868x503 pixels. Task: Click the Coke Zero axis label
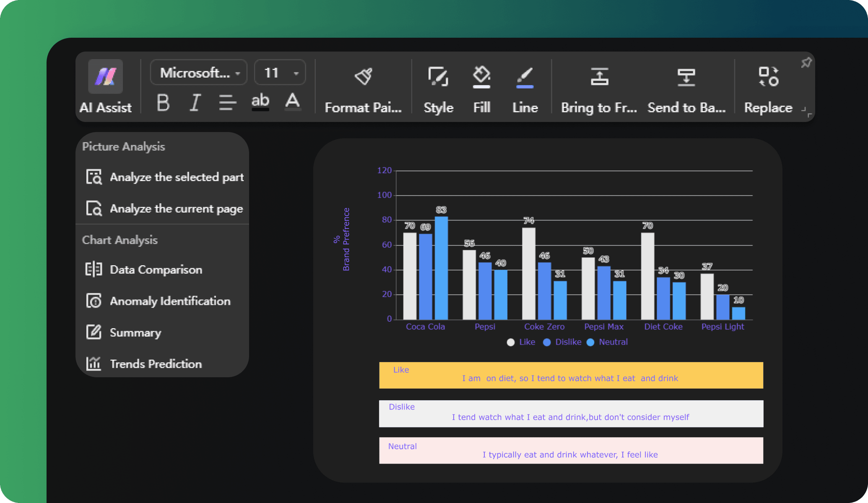tap(544, 327)
